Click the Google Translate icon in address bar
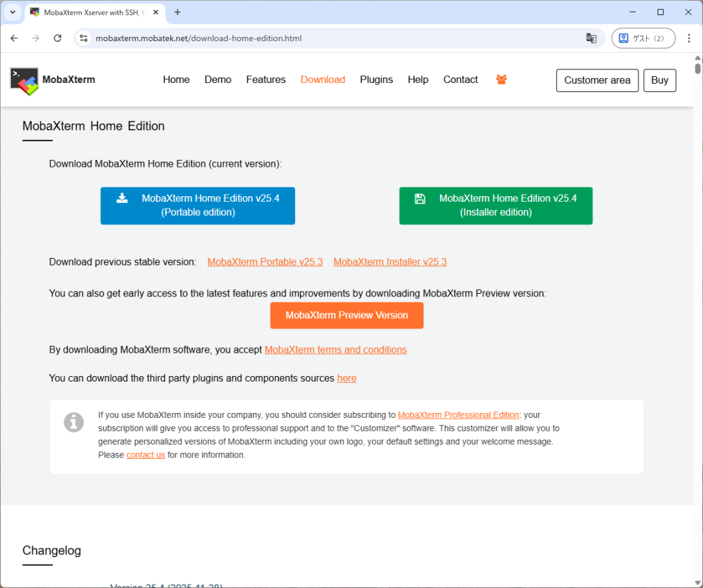This screenshot has height=588, width=703. [x=591, y=38]
